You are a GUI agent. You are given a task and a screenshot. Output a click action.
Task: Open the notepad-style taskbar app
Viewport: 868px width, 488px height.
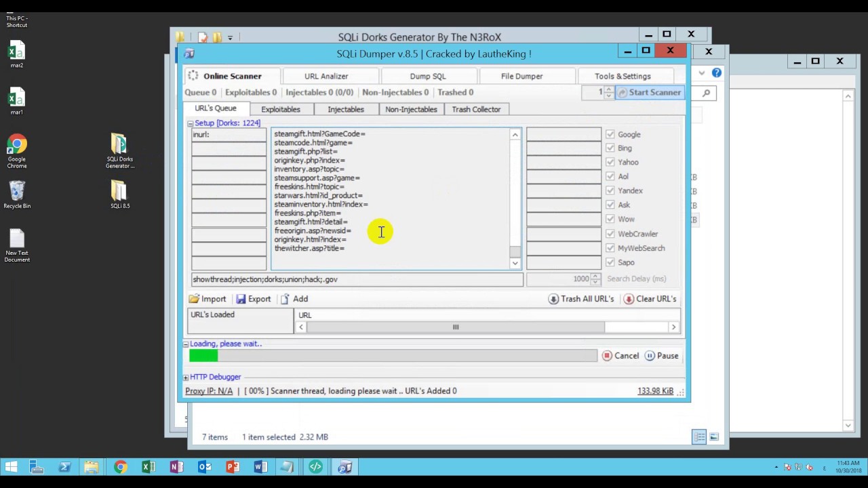(288, 467)
